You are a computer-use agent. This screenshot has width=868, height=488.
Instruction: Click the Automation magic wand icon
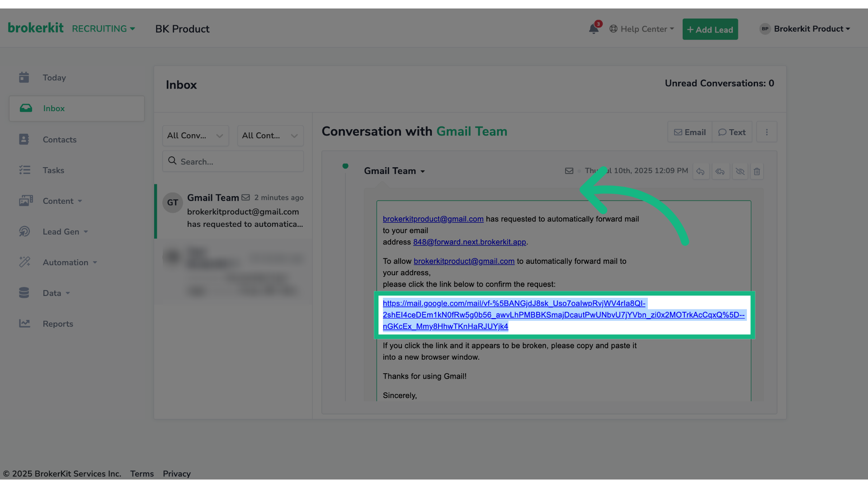(x=24, y=262)
